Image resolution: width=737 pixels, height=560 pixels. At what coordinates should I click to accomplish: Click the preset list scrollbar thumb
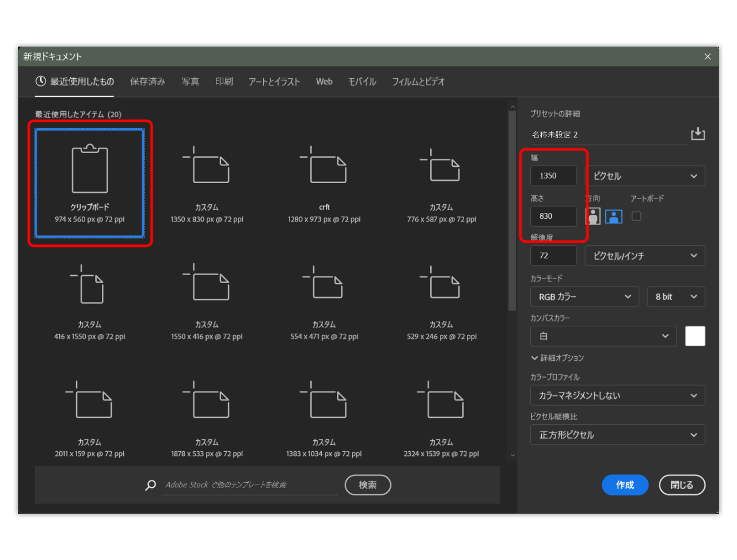click(512, 211)
